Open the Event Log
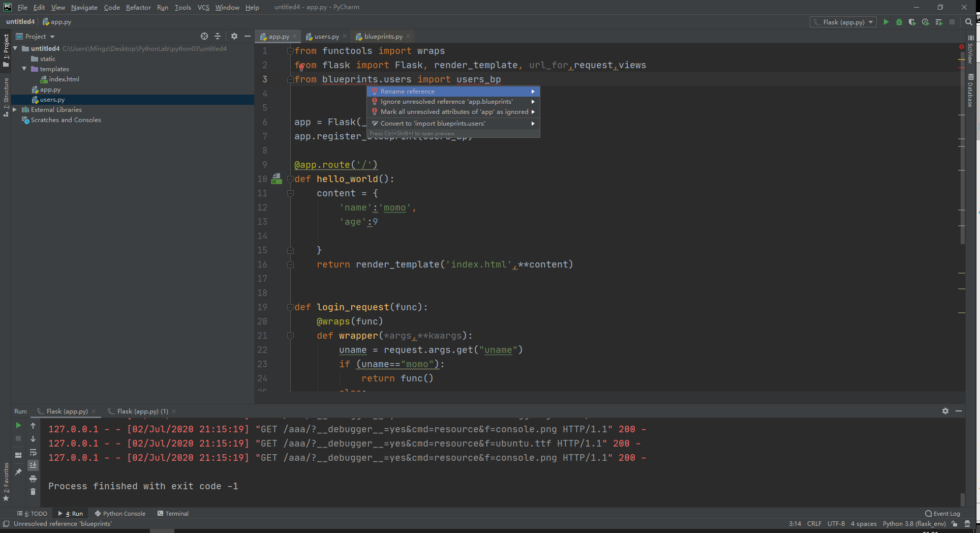Viewport: 980px width, 533px height. tap(943, 514)
